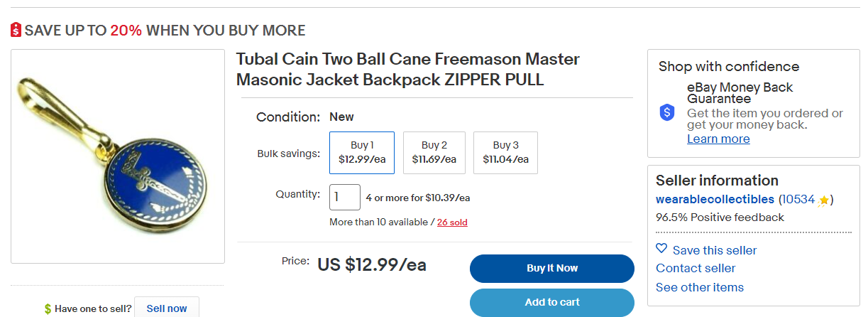Screen dimensions: 868x317
Task: Focus the Quantity input box
Action: [x=345, y=197]
